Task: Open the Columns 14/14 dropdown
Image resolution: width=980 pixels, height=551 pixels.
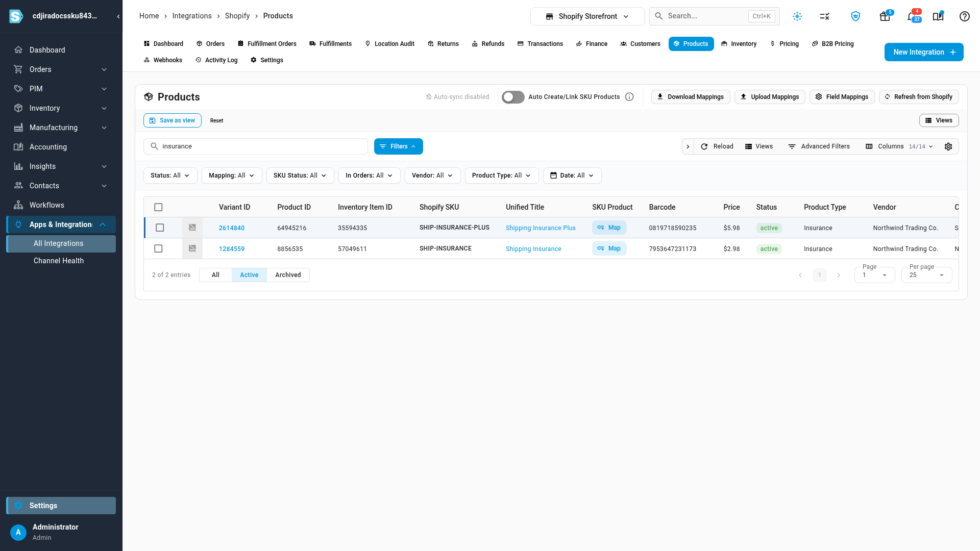Action: pos(899,146)
